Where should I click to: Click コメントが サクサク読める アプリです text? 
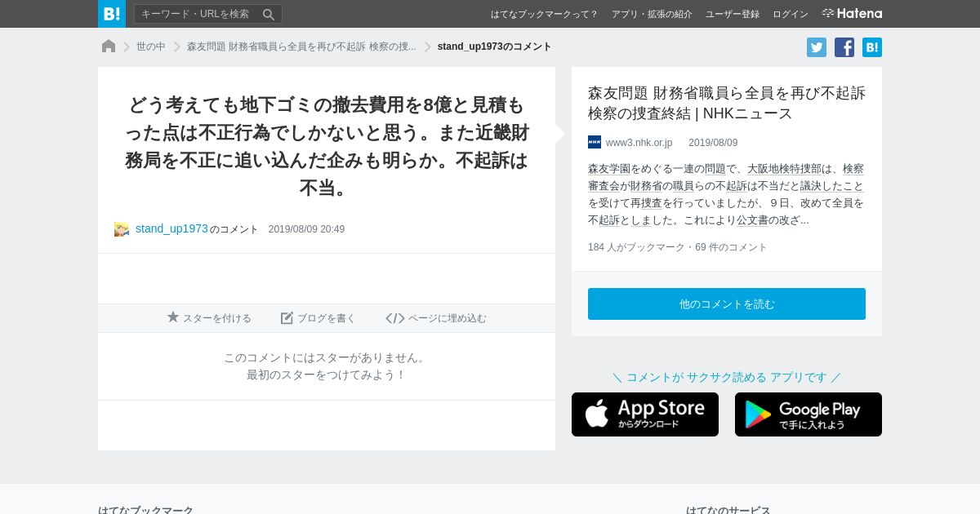[x=727, y=377]
